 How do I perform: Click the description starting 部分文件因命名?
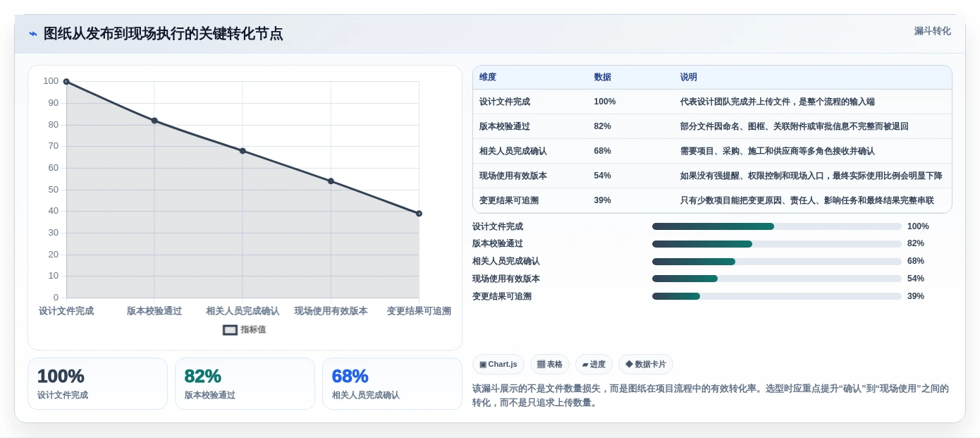tap(795, 126)
